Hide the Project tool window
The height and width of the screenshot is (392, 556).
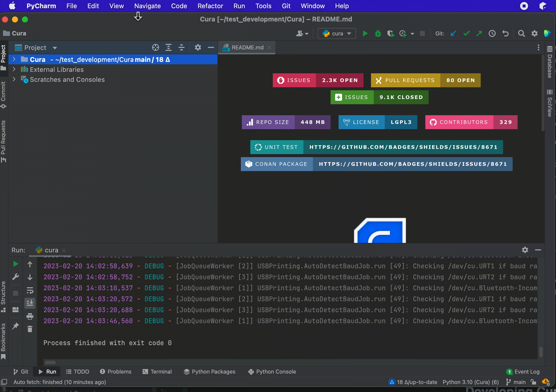[x=211, y=47]
